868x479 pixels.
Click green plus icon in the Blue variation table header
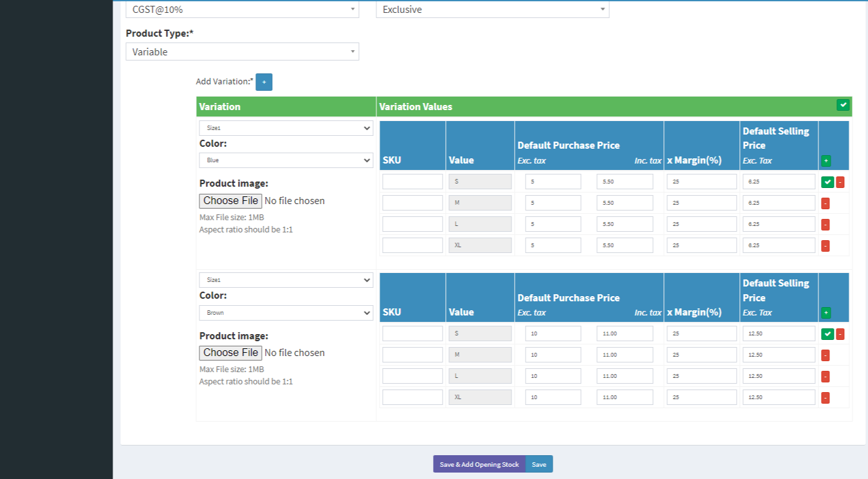click(826, 160)
